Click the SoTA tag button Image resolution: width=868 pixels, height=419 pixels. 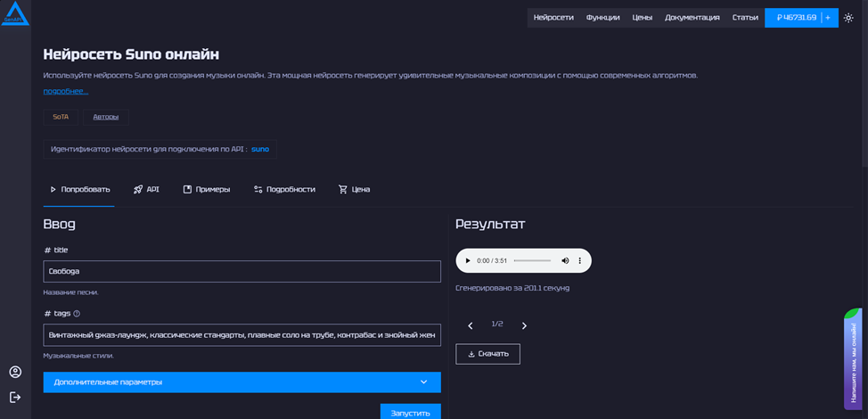click(61, 118)
